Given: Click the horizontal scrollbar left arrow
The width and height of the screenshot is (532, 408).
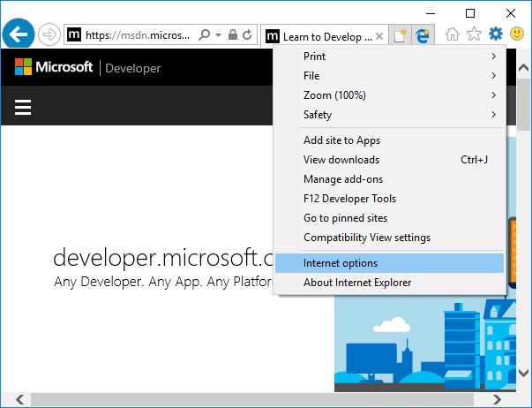Looking at the screenshot, I should 20,399.
